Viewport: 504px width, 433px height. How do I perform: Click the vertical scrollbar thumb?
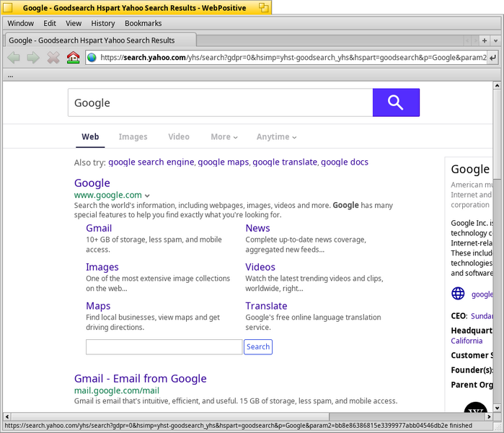pos(497,134)
